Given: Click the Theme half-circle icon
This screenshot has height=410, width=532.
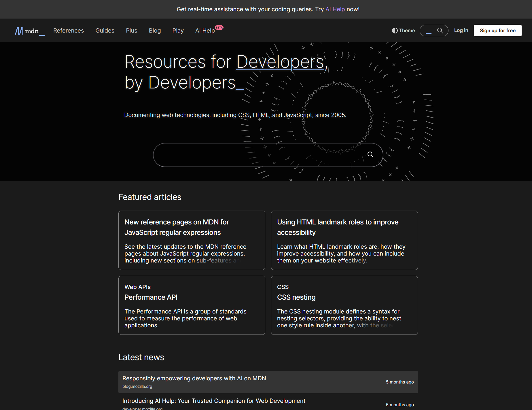Looking at the screenshot, I should pyautogui.click(x=395, y=31).
